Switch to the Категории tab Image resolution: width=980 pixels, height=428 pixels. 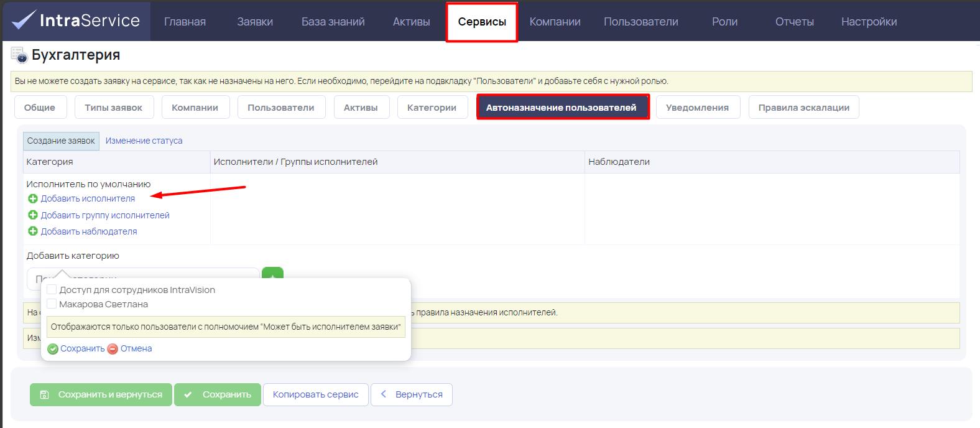432,107
